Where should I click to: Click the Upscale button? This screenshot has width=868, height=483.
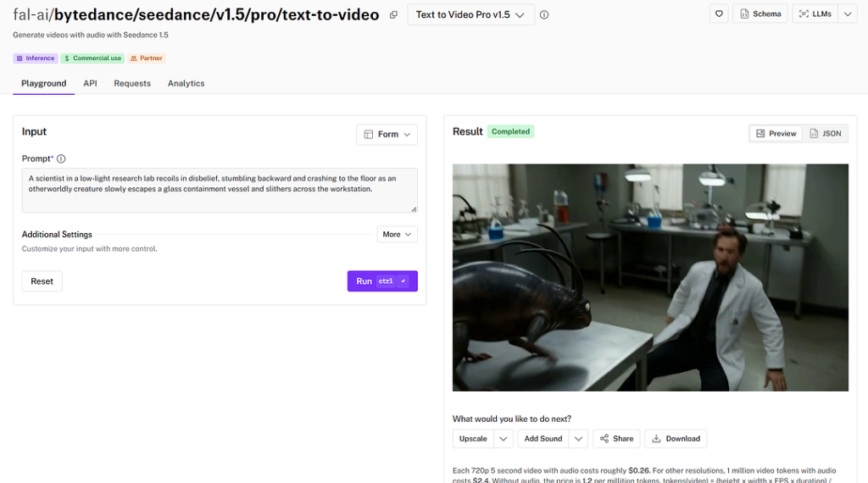click(x=473, y=439)
